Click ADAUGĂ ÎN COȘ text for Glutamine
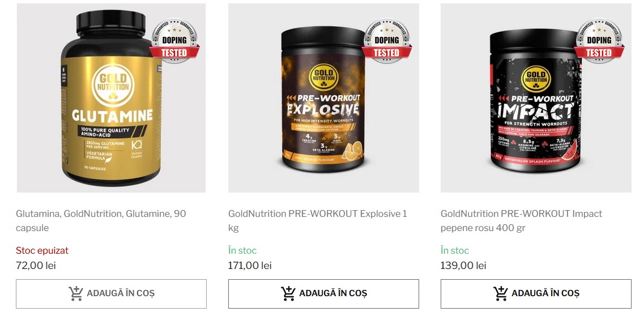This screenshot has height=316, width=644. 121,293
